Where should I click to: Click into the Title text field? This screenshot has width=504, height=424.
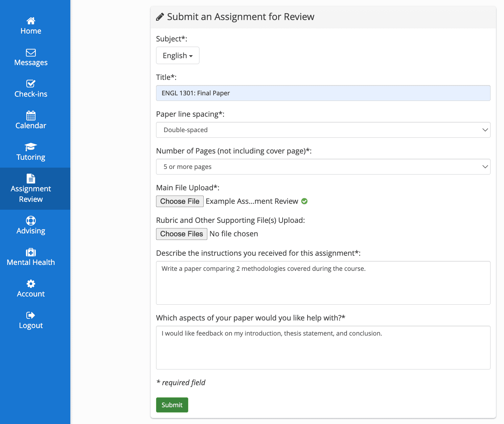[x=323, y=93]
